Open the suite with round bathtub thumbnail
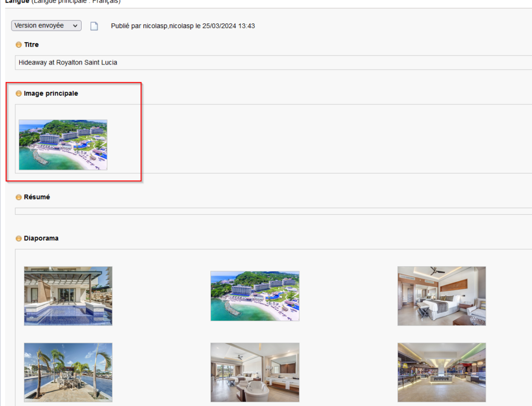 point(255,372)
